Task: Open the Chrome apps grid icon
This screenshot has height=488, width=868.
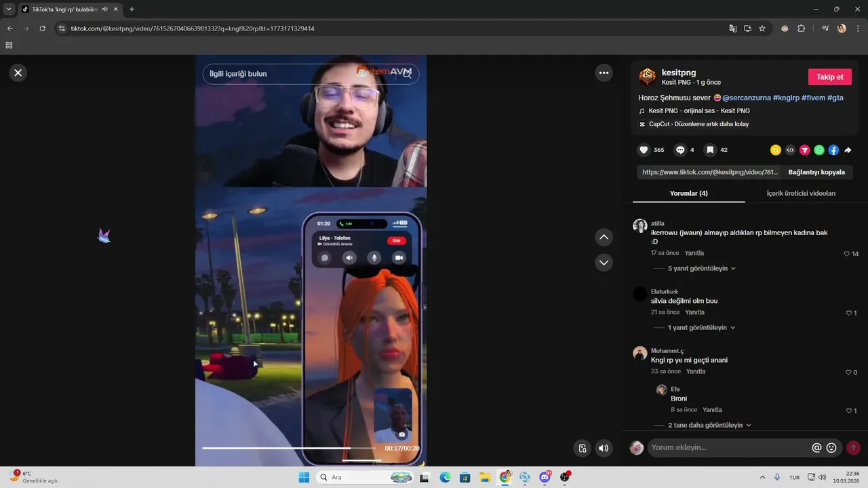Action: [9, 45]
